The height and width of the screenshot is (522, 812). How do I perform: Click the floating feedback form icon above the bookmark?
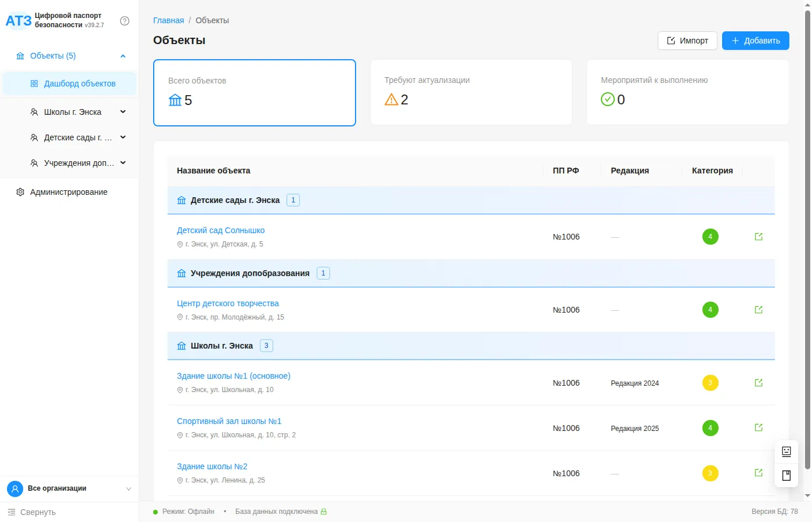pos(786,451)
